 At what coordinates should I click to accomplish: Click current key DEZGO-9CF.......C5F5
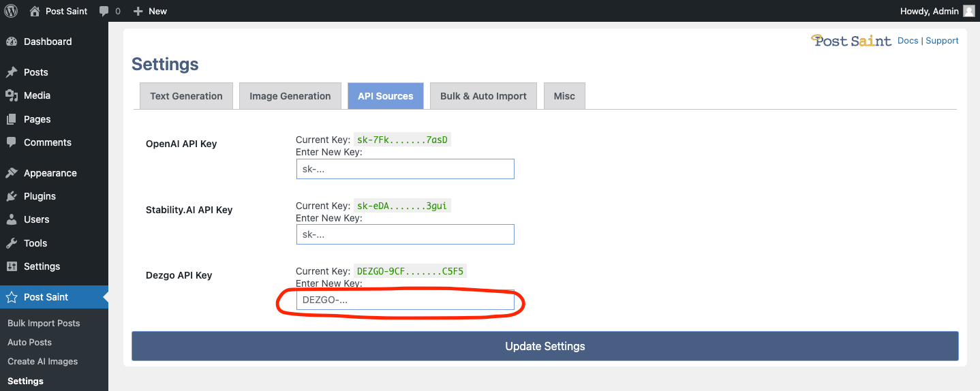(410, 271)
